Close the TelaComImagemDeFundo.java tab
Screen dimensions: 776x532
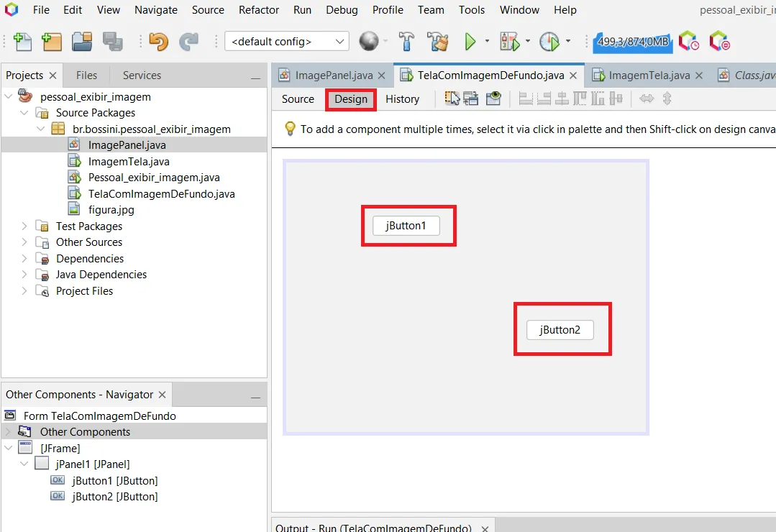(573, 75)
